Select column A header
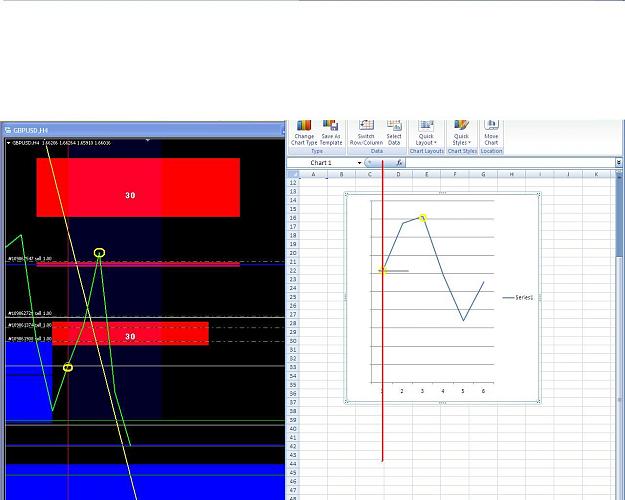The width and height of the screenshot is (625, 500). 313,174
